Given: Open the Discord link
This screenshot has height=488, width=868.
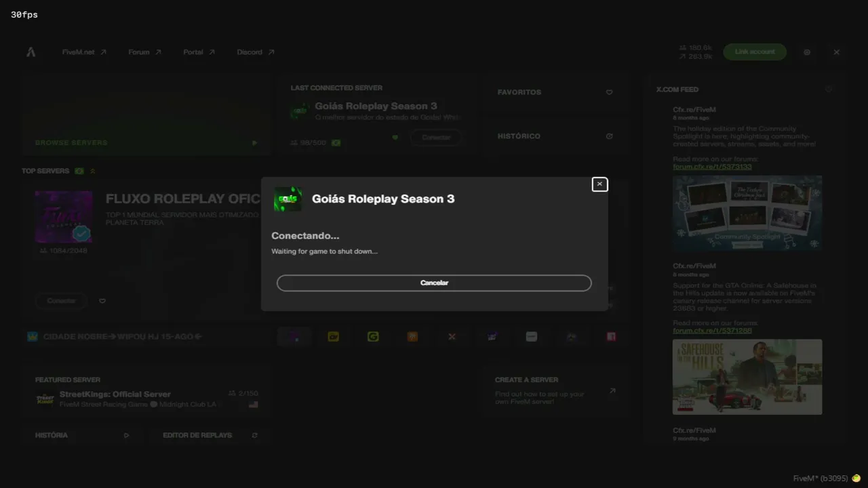Looking at the screenshot, I should pos(256,52).
